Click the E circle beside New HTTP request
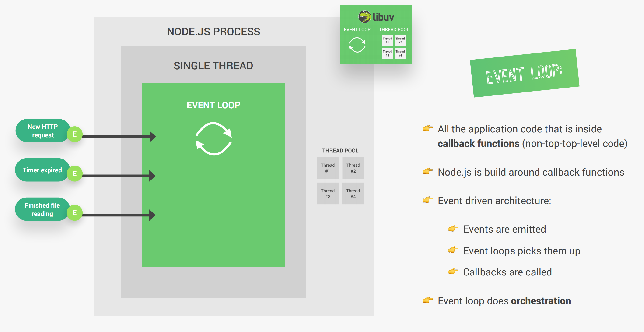 coord(74,134)
